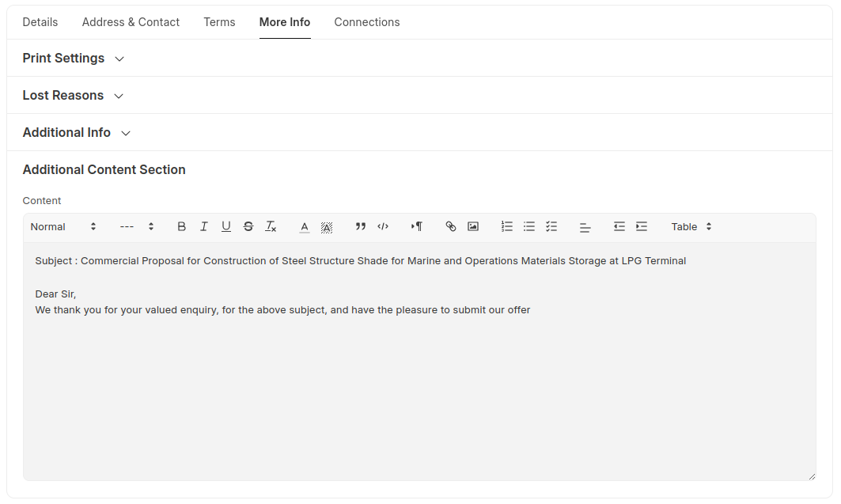Expand the Print Settings section
The height and width of the screenshot is (504, 841).
[x=74, y=59]
